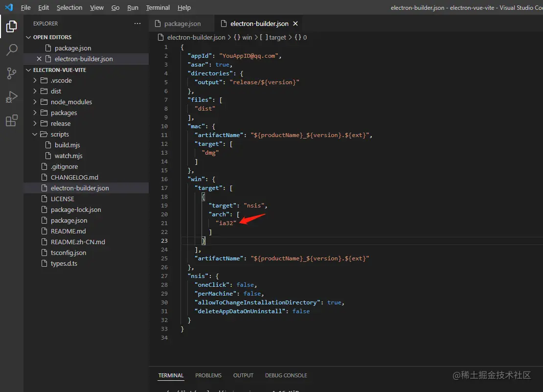Collapse the OPEN EDITORS section

pos(86,37)
